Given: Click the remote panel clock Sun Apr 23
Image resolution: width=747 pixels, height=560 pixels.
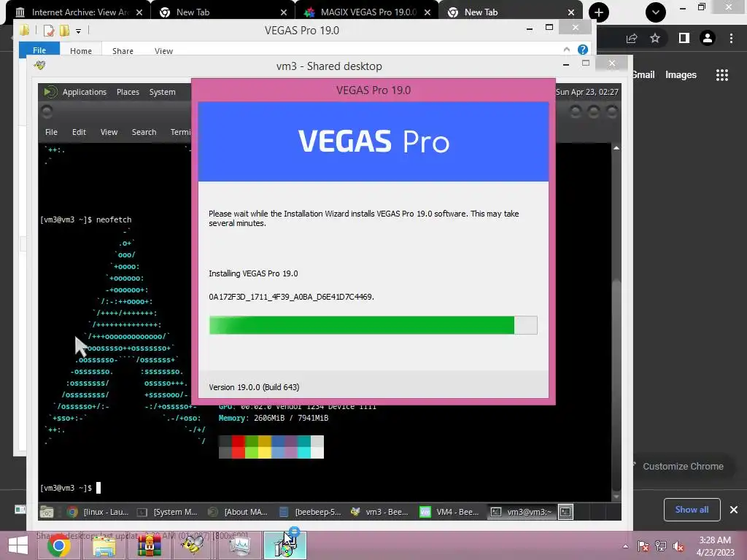Looking at the screenshot, I should click(587, 92).
